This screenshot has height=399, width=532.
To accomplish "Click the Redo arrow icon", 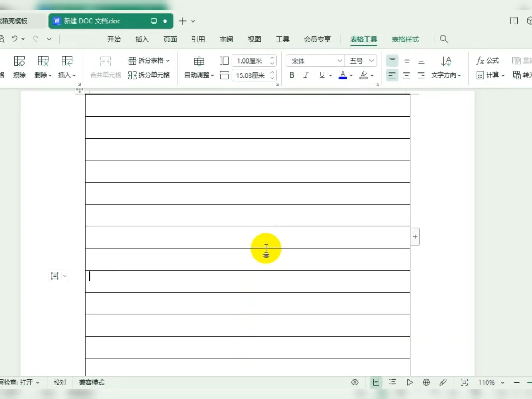I will (x=36, y=39).
